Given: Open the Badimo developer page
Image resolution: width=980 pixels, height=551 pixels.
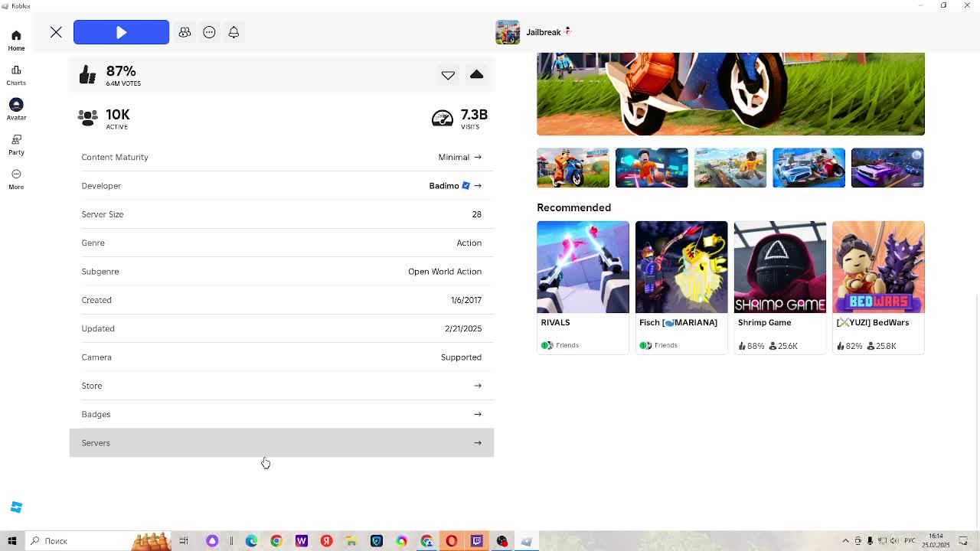Looking at the screenshot, I should (x=282, y=185).
